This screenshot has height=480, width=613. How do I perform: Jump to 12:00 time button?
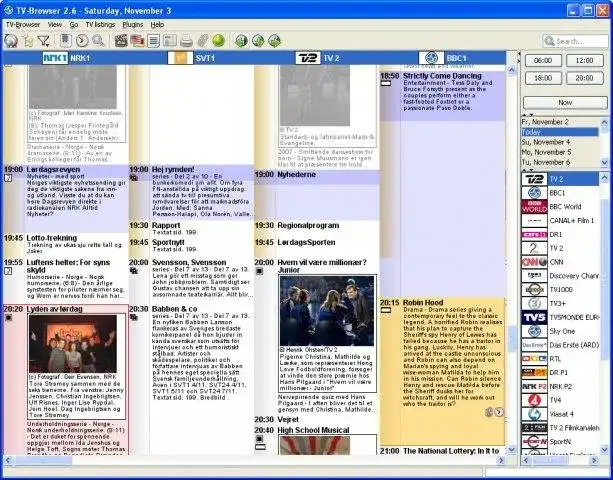tap(584, 61)
